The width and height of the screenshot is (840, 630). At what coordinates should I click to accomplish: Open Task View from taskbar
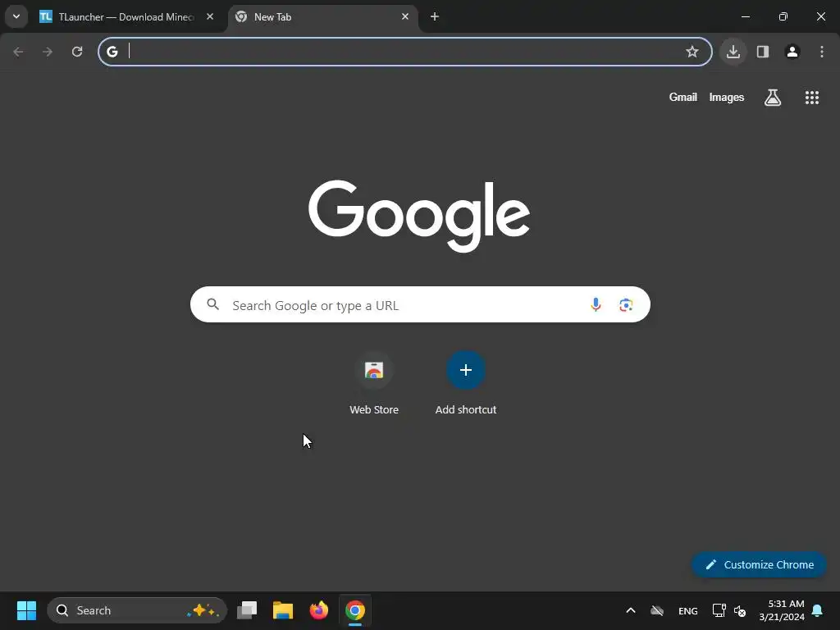[x=247, y=610]
